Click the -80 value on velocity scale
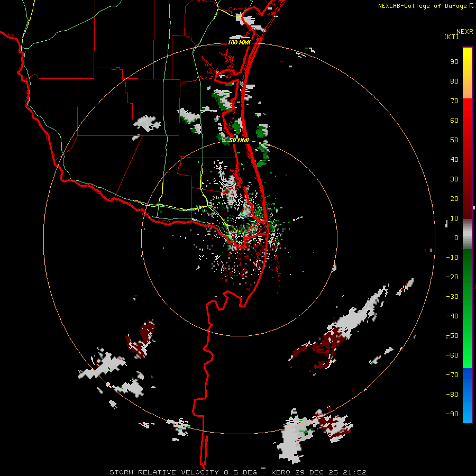 pyautogui.click(x=452, y=395)
